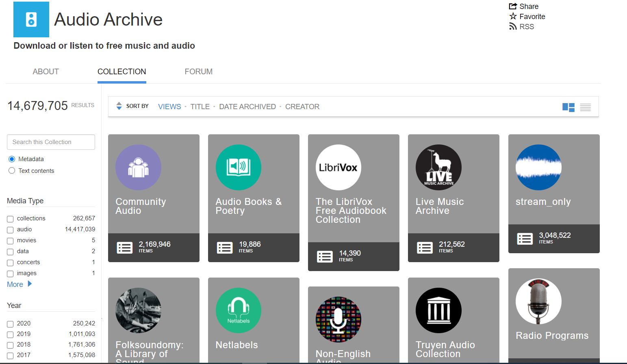
Task: Sort by TITLE
Action: (200, 106)
